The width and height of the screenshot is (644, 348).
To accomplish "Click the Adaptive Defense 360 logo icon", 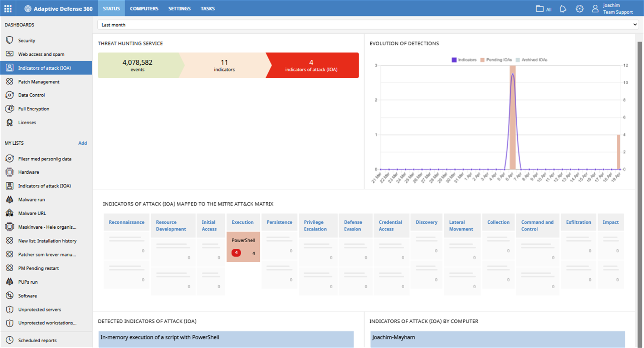I will 28,9.
